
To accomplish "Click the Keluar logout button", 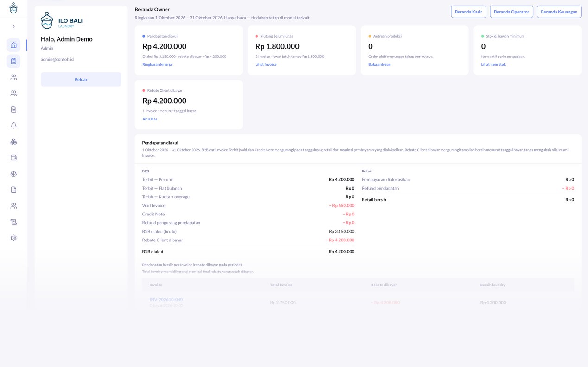I will (x=81, y=79).
